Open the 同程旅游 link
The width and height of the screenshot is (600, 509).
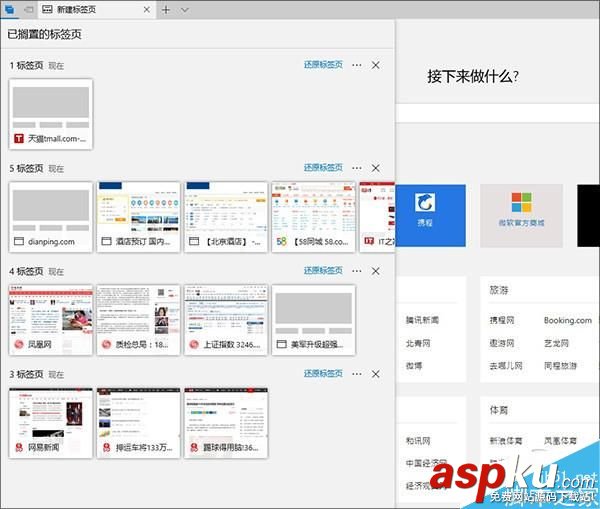560,366
